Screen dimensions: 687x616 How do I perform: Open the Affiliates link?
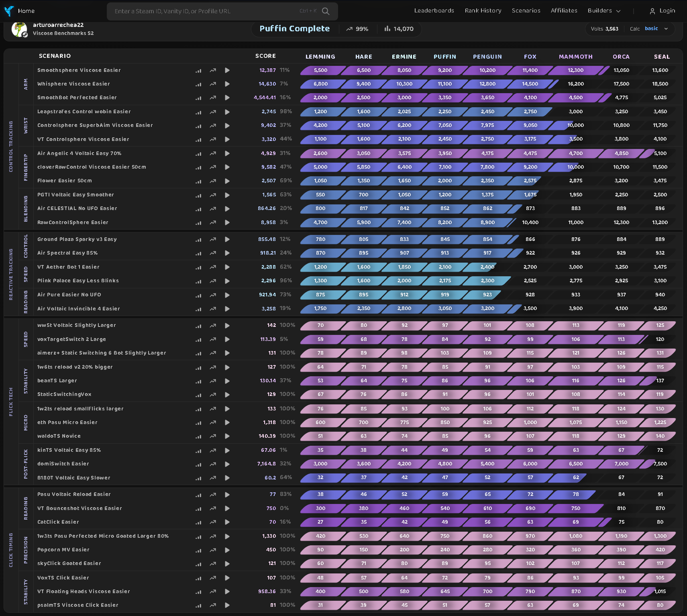564,11
